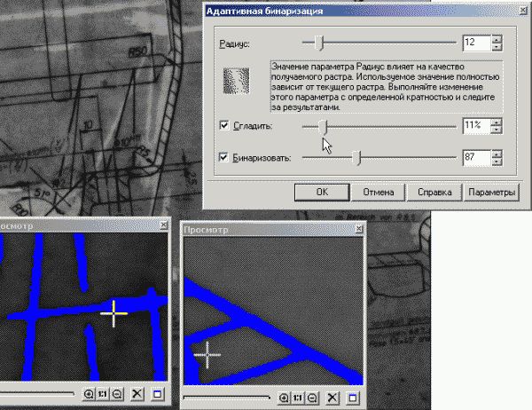Screen dimensions: 532x410
Task: Open Справка help button
Action: 434,193
